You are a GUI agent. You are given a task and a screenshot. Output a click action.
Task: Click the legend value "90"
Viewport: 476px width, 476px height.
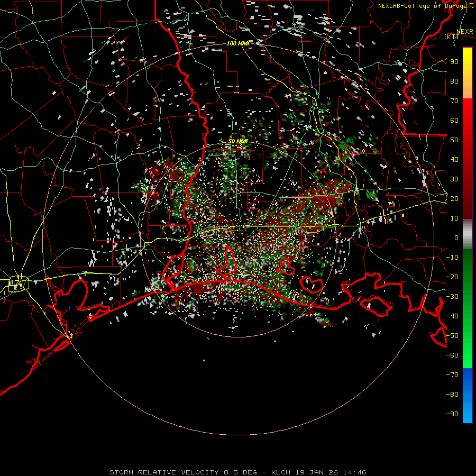[x=454, y=62]
